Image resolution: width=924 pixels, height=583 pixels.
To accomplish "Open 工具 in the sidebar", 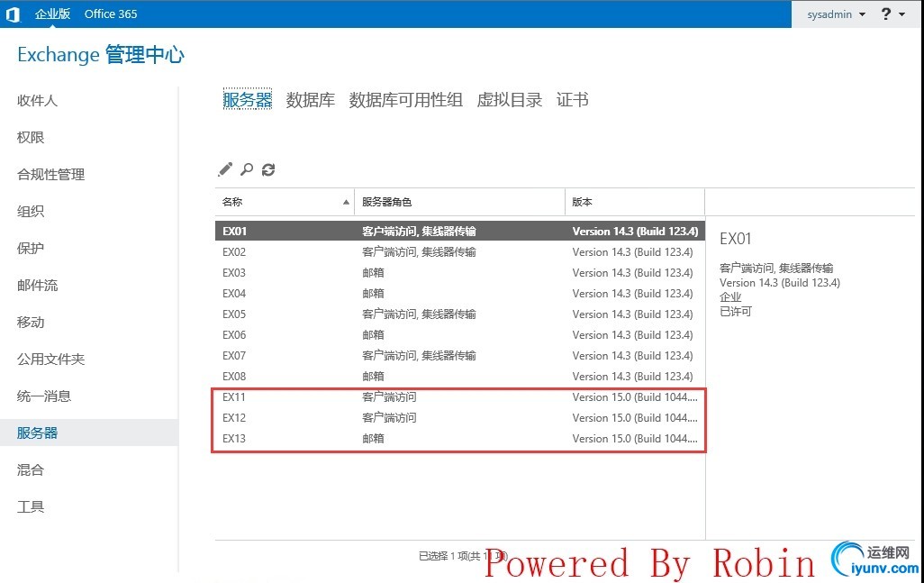I will coord(31,507).
